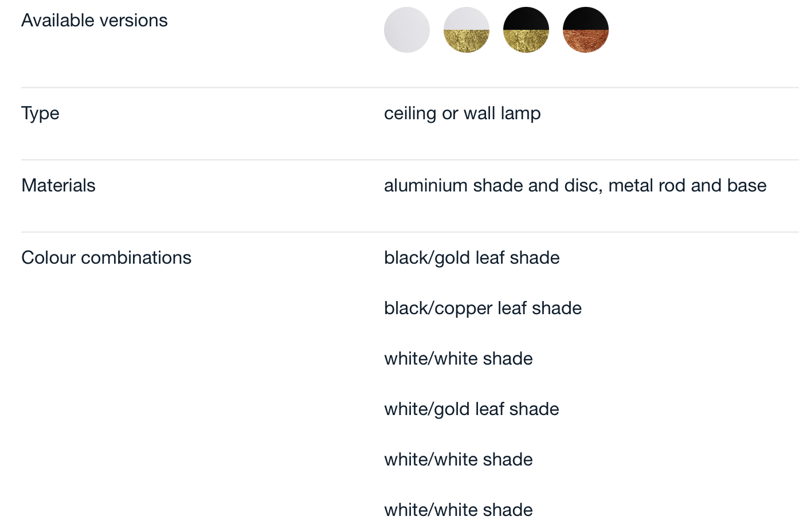Viewport: 799px width, 532px height.
Task: Select the white/gold leaf shade entry
Action: pyautogui.click(x=472, y=409)
